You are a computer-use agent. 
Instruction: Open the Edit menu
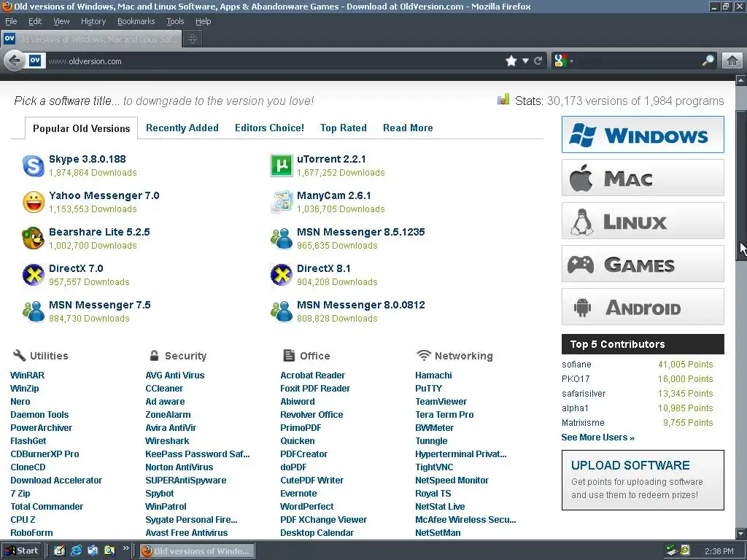(35, 21)
